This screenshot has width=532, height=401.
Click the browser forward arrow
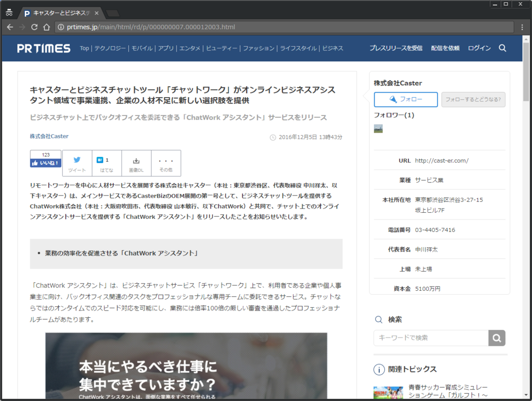click(x=22, y=27)
